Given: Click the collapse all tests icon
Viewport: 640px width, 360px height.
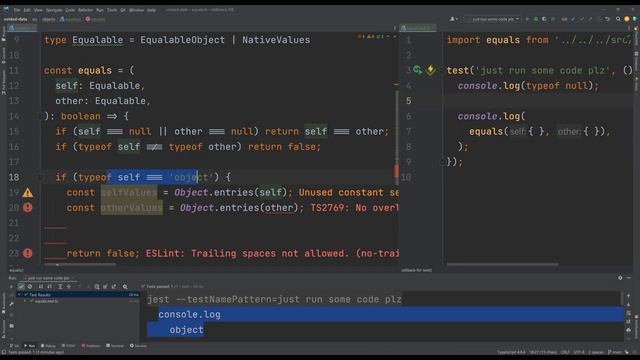Looking at the screenshot, I should pyautogui.click(x=69, y=287).
